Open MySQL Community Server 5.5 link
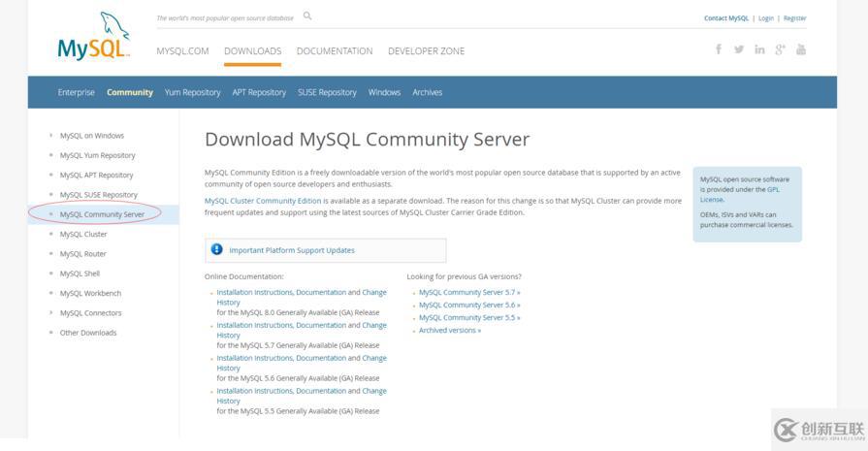 coord(469,317)
